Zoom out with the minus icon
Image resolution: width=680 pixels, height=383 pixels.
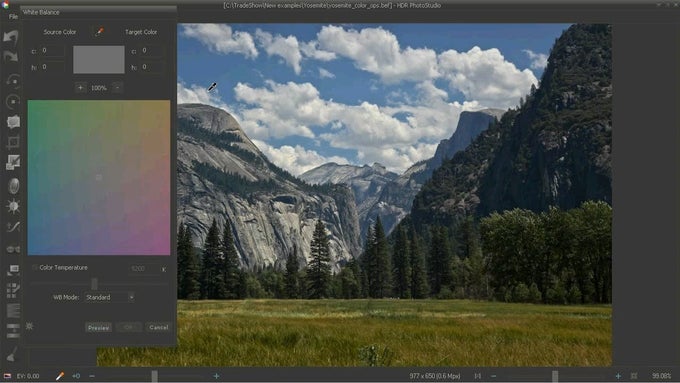pos(493,376)
